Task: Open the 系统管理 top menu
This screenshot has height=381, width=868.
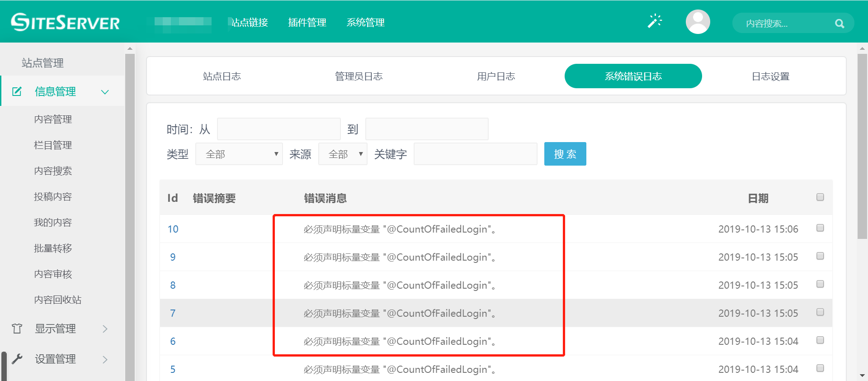Action: coord(365,22)
